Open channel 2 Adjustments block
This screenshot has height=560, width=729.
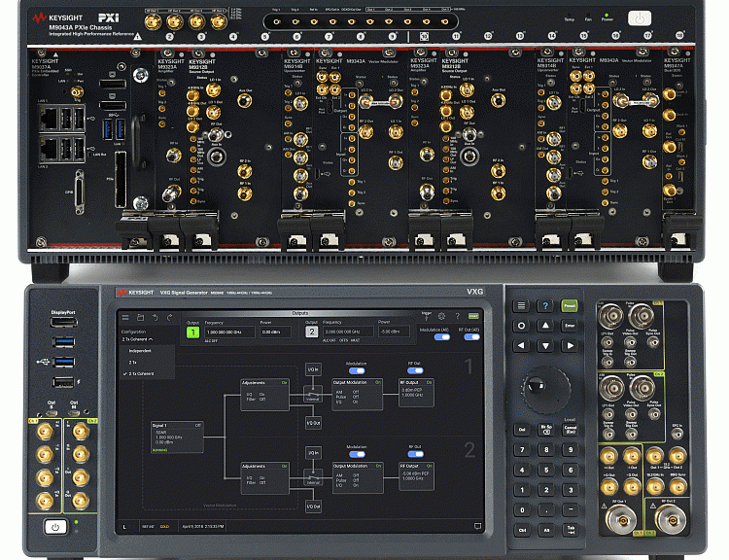(264, 478)
